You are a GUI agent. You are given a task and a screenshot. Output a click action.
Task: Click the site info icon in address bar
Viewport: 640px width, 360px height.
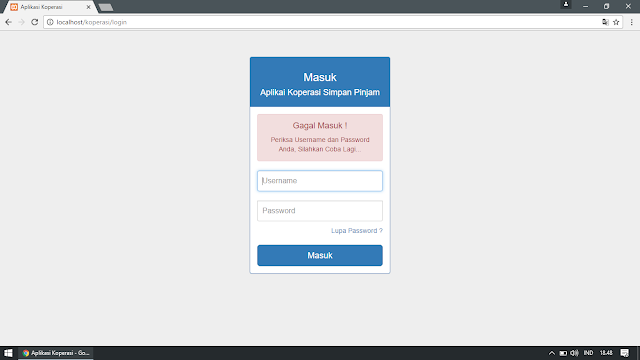50,22
